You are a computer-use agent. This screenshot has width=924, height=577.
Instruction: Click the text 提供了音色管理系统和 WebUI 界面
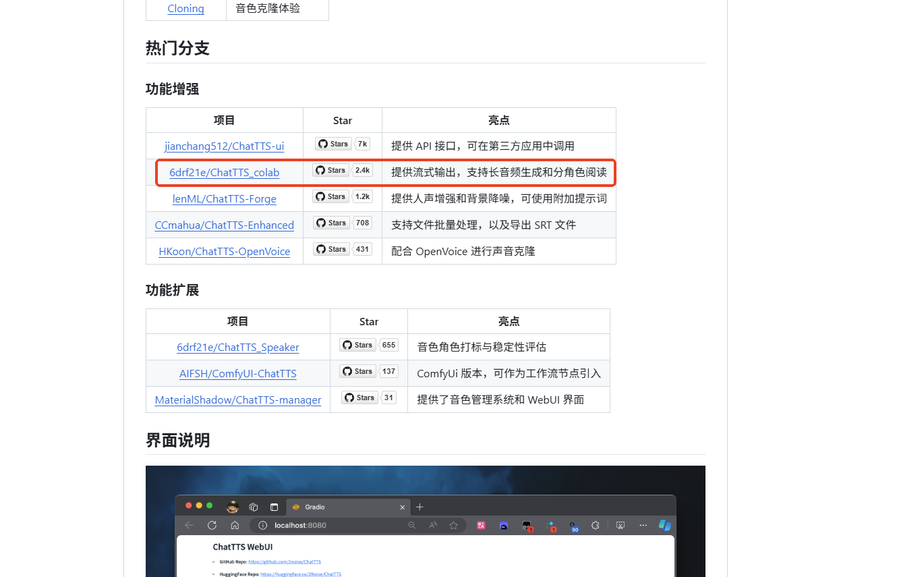(500, 400)
